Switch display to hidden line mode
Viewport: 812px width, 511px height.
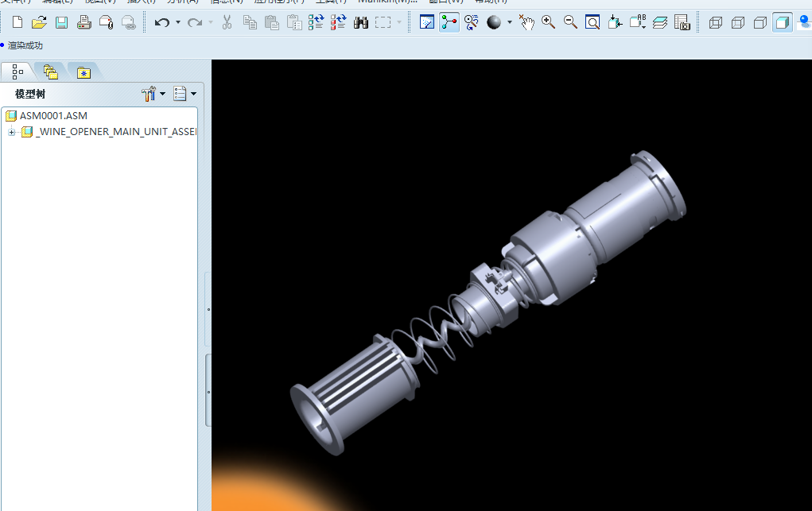pyautogui.click(x=738, y=22)
